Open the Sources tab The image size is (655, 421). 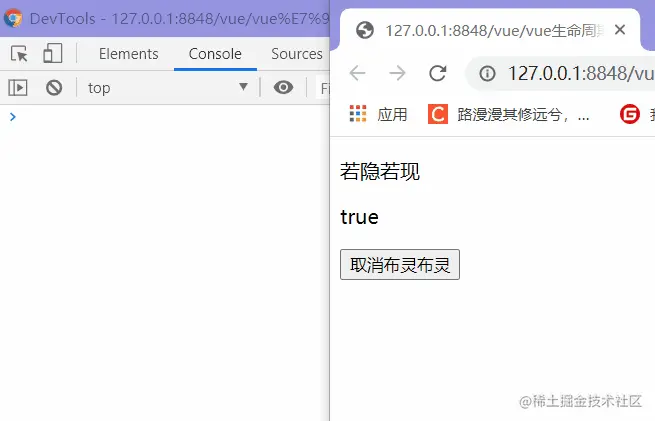coord(297,54)
